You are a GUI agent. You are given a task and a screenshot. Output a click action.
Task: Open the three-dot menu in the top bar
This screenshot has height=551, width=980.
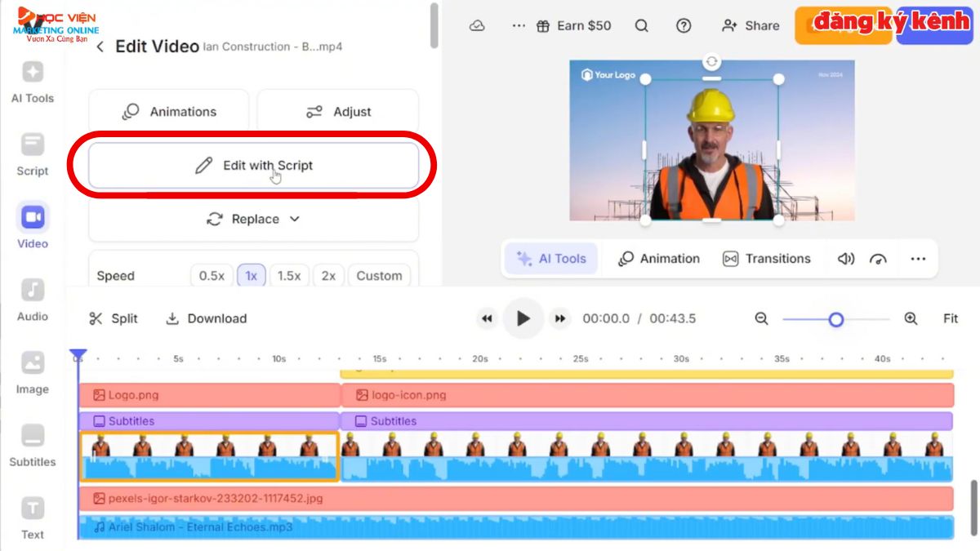click(x=519, y=25)
